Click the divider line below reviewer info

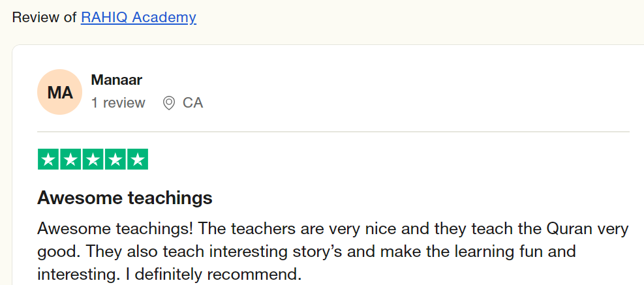(333, 132)
